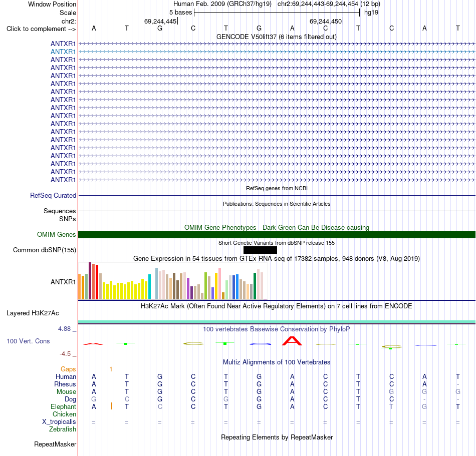Viewport: 476px width, 456px height.
Task: Click the 'OMIM Genes' track label
Action: (57, 234)
